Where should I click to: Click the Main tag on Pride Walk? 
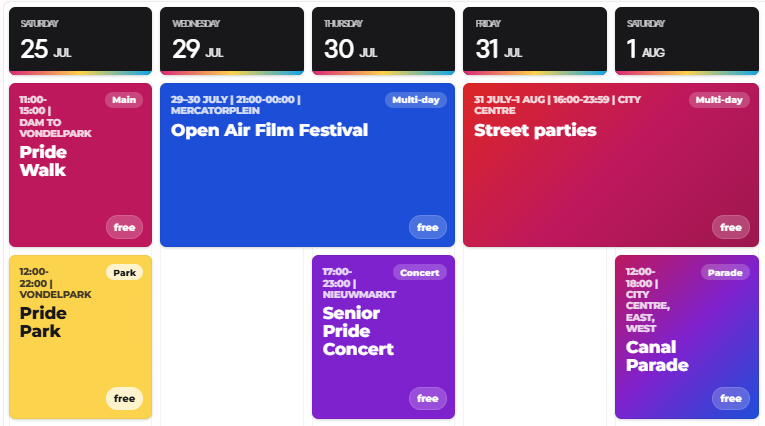[124, 100]
